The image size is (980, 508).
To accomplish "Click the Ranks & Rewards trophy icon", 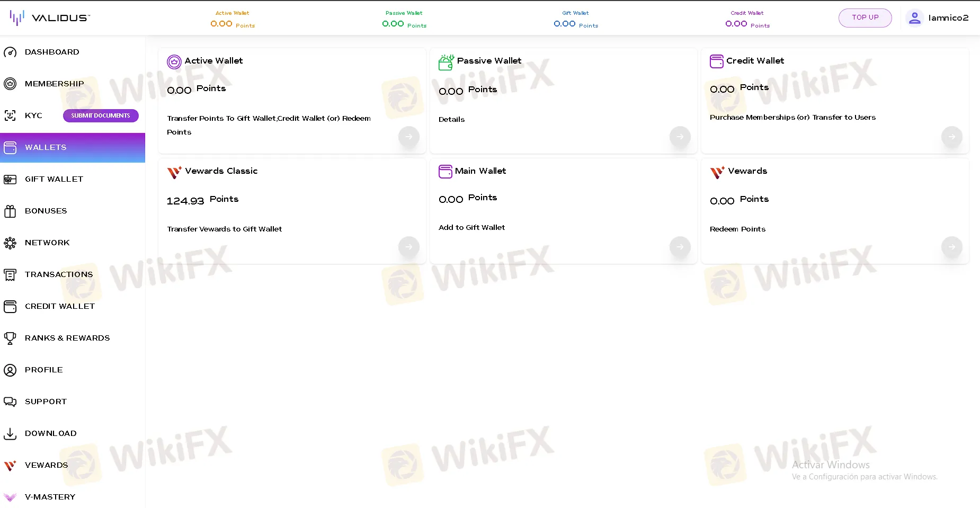I will pyautogui.click(x=10, y=338).
